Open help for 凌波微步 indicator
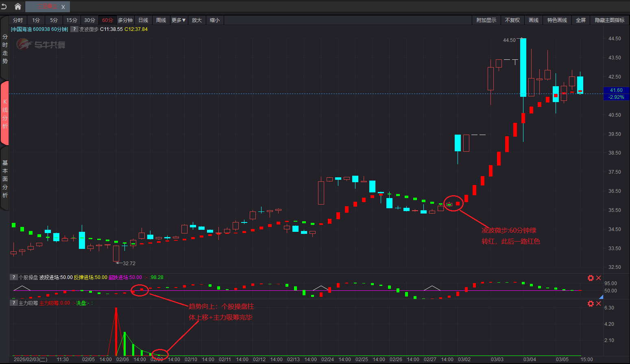 click(x=74, y=29)
